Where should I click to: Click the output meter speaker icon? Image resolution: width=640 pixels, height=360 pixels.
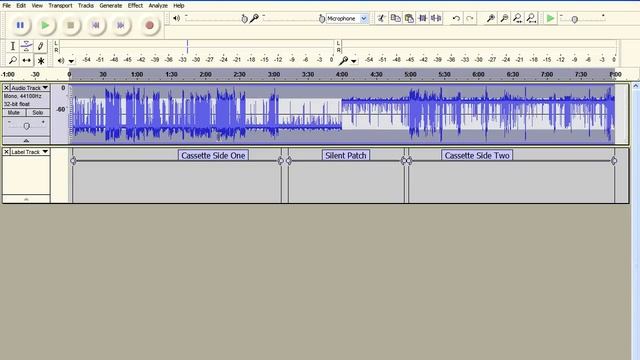61,61
